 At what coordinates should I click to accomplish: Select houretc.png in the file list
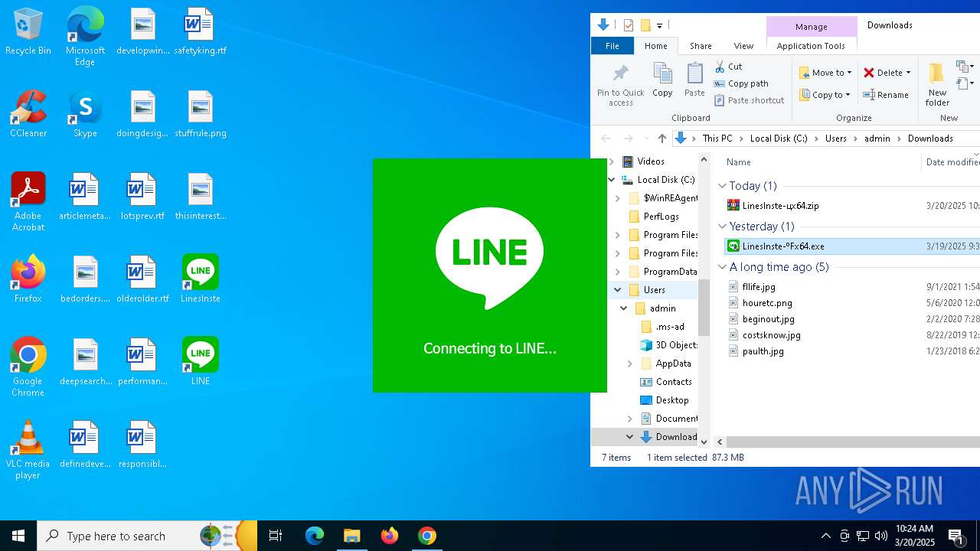click(x=767, y=303)
